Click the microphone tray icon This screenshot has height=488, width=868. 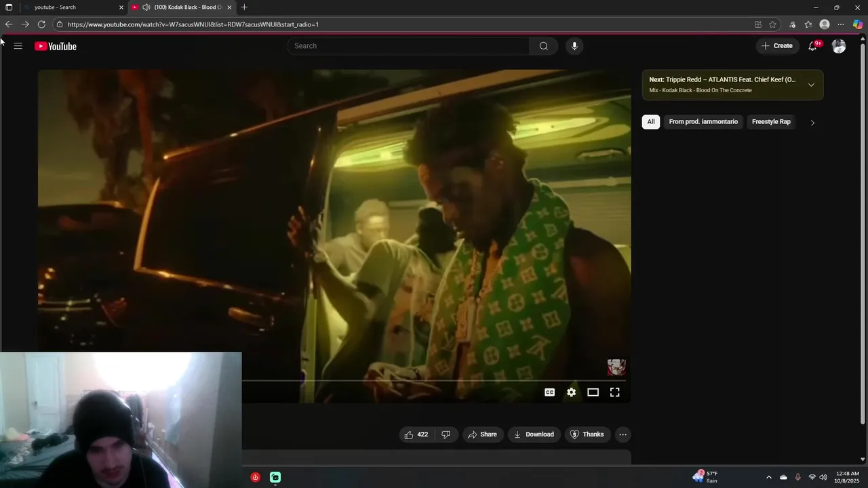click(x=797, y=477)
